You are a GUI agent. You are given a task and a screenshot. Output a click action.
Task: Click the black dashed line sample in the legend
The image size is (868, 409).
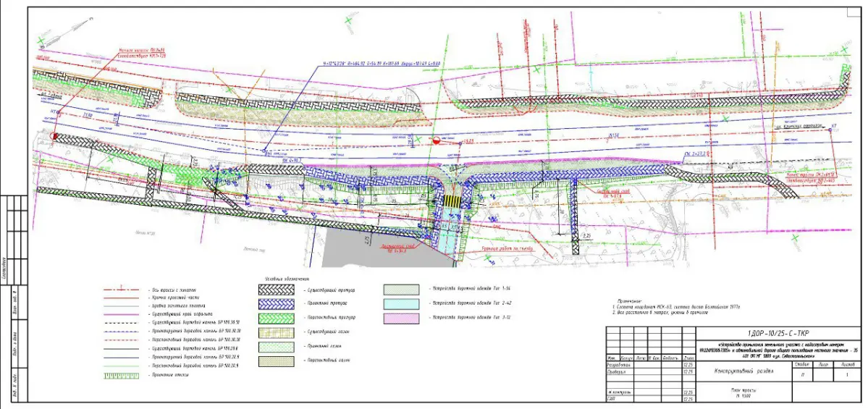[122, 323]
